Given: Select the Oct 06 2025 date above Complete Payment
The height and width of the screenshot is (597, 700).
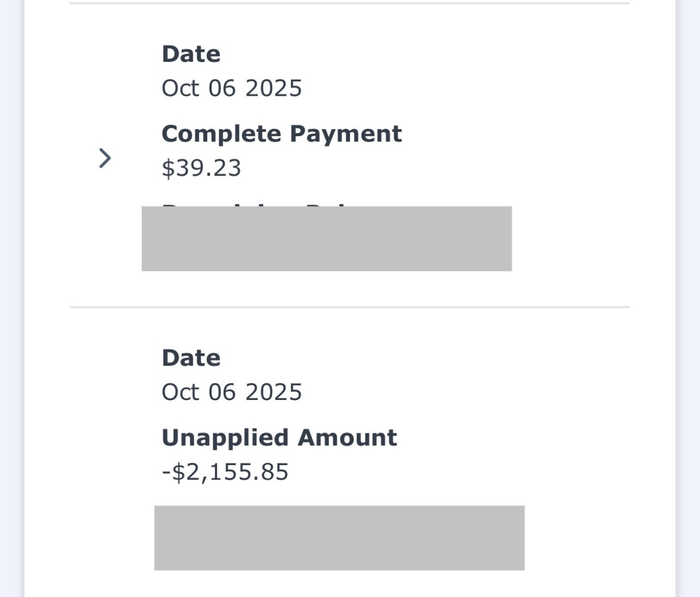Looking at the screenshot, I should click(231, 89).
